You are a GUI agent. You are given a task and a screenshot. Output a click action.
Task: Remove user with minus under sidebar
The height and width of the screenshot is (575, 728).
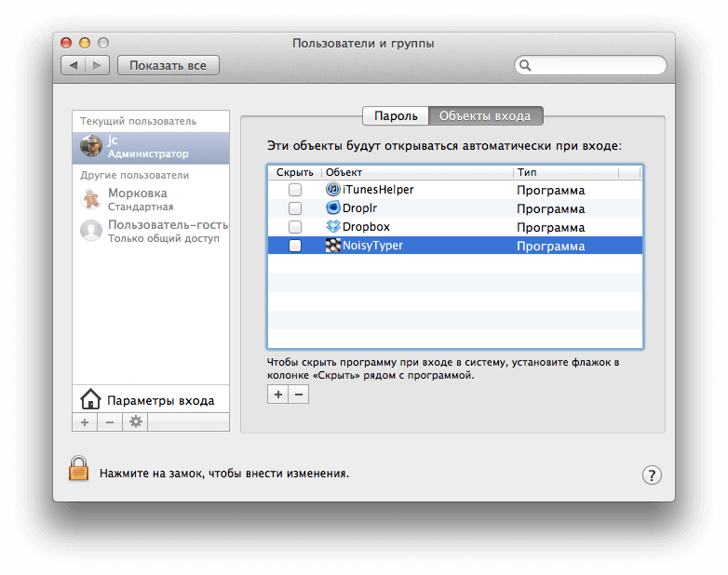[x=110, y=421]
